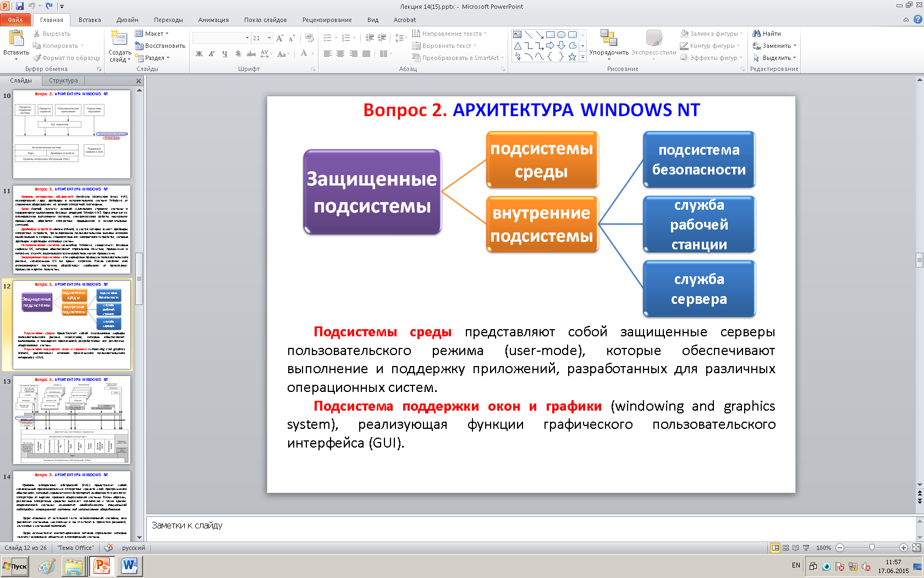Open Section (Раздел) dropdown
Image resolution: width=924 pixels, height=578 pixels.
pyautogui.click(x=153, y=58)
